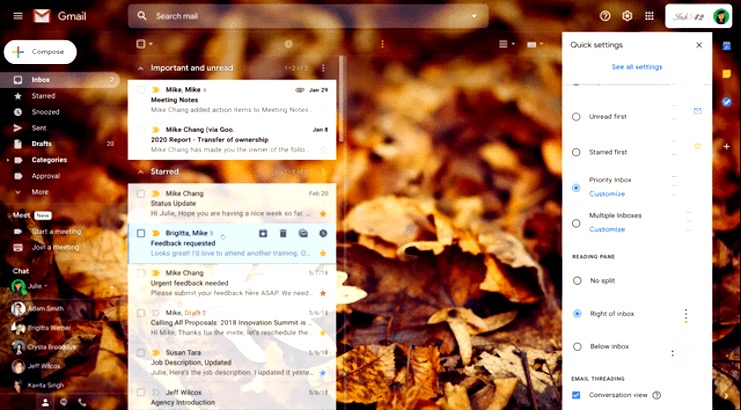741x410 pixels.
Task: Tick the Meeting Notes email checkbox
Action: [141, 90]
